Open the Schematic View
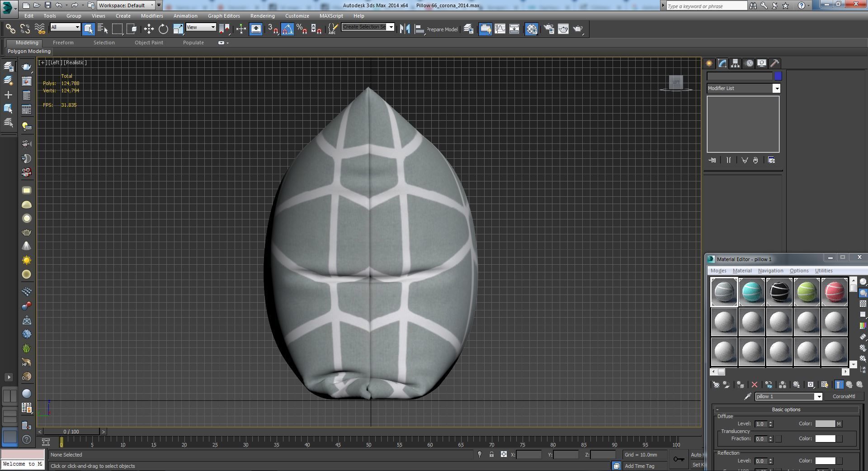Viewport: 868px width, 471px height. [x=514, y=29]
